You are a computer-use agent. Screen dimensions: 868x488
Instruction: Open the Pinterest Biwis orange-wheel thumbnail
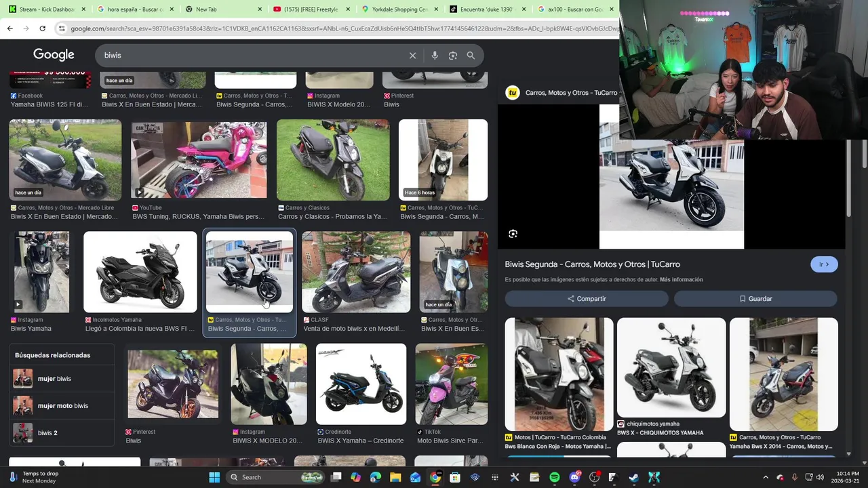click(173, 384)
